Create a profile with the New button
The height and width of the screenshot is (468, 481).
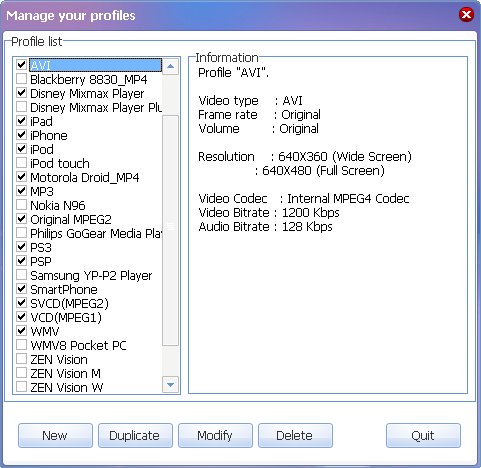click(x=55, y=435)
